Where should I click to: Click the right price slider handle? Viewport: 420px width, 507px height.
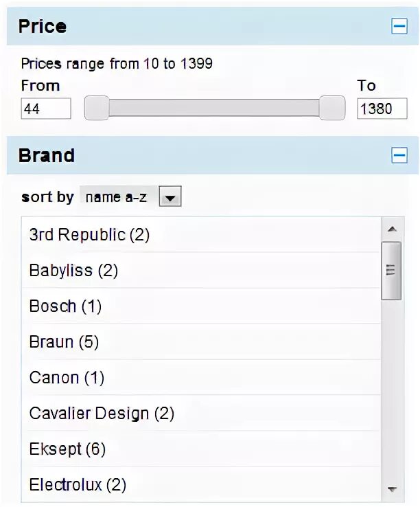point(332,108)
